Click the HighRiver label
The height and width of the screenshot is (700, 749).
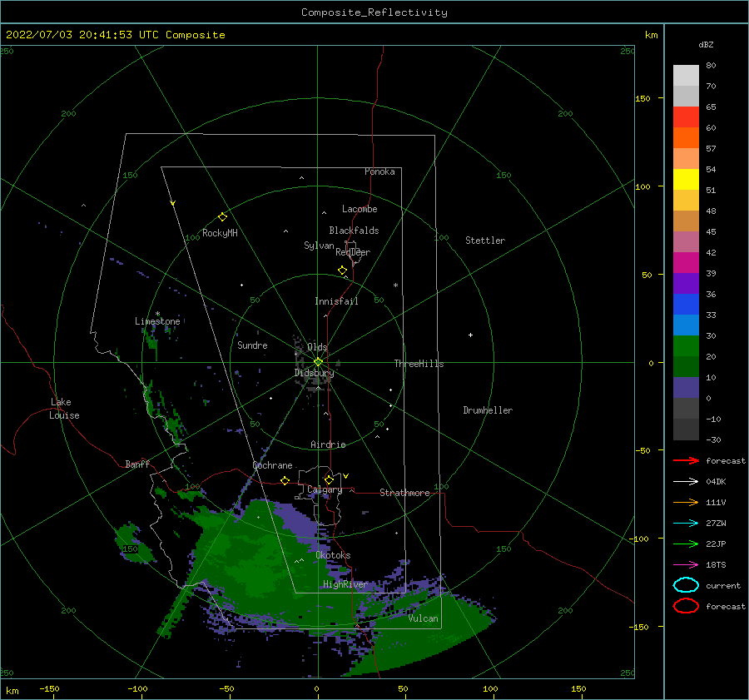tap(345, 584)
